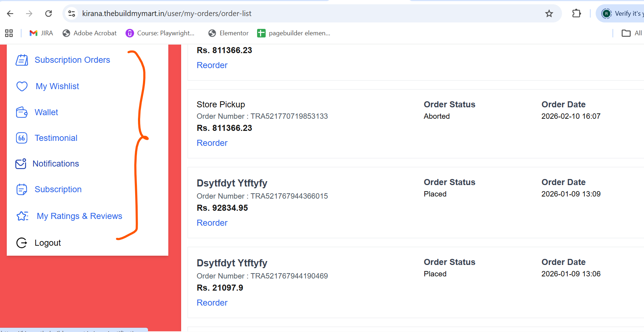
Task: Reorder the Rs. 92834.95 order
Action: point(212,223)
